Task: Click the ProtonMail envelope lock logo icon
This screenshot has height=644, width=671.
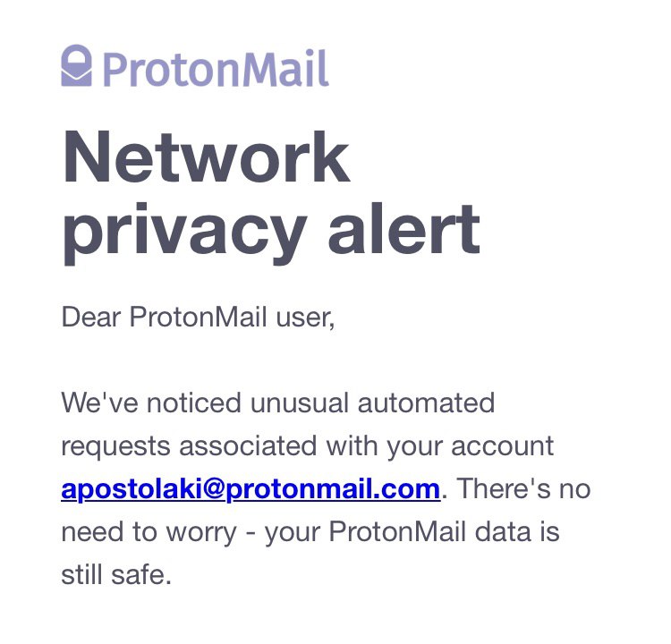Action: (x=77, y=65)
